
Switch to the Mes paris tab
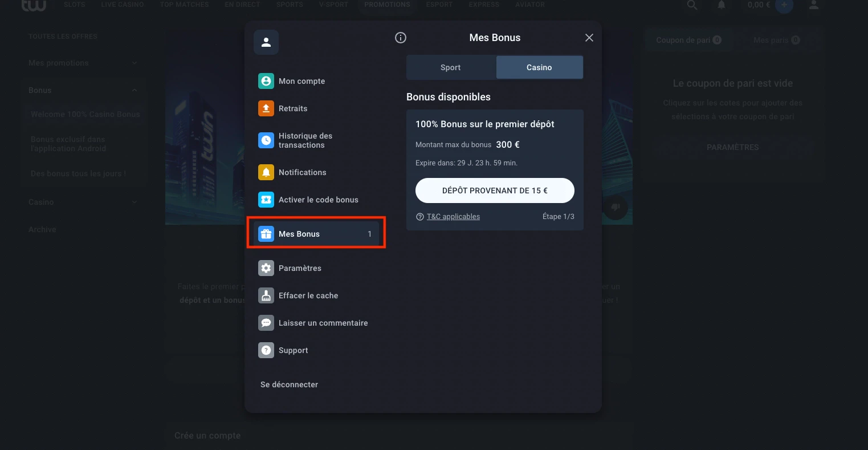point(776,40)
